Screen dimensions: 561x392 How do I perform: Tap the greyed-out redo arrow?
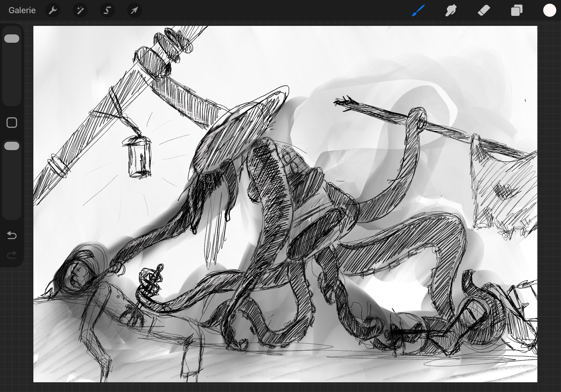pyautogui.click(x=12, y=255)
